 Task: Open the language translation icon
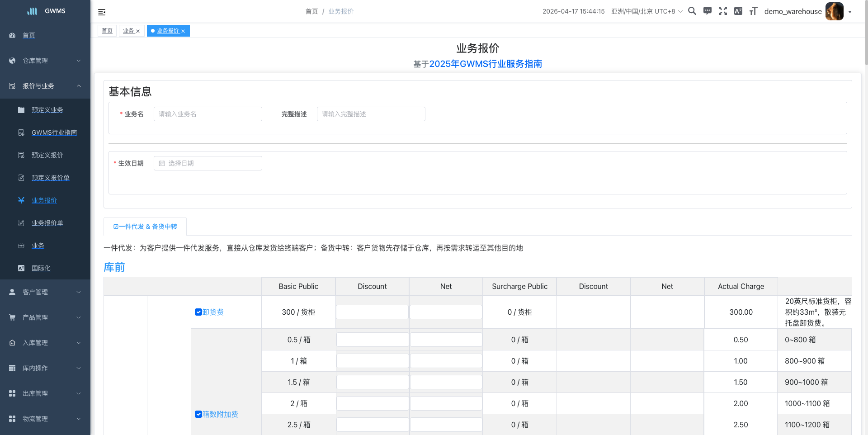click(738, 11)
